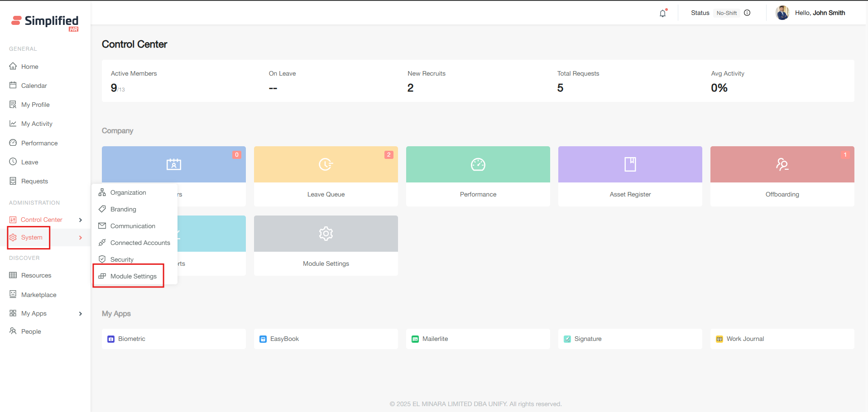The width and height of the screenshot is (868, 412).
Task: Expand the My Apps sidebar chevron
Action: pyautogui.click(x=81, y=314)
